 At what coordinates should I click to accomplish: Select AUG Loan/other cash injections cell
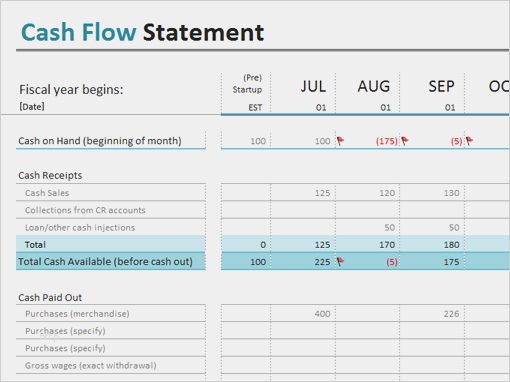[368, 227]
